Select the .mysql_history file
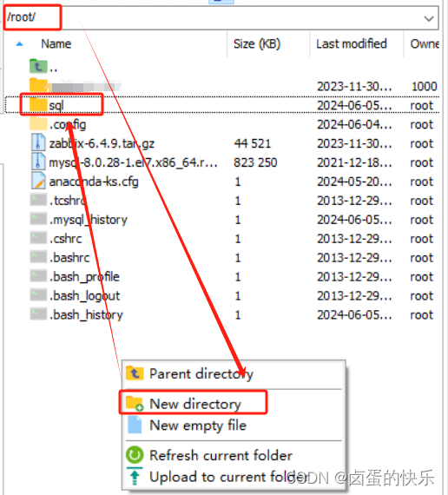 click(222, 220)
